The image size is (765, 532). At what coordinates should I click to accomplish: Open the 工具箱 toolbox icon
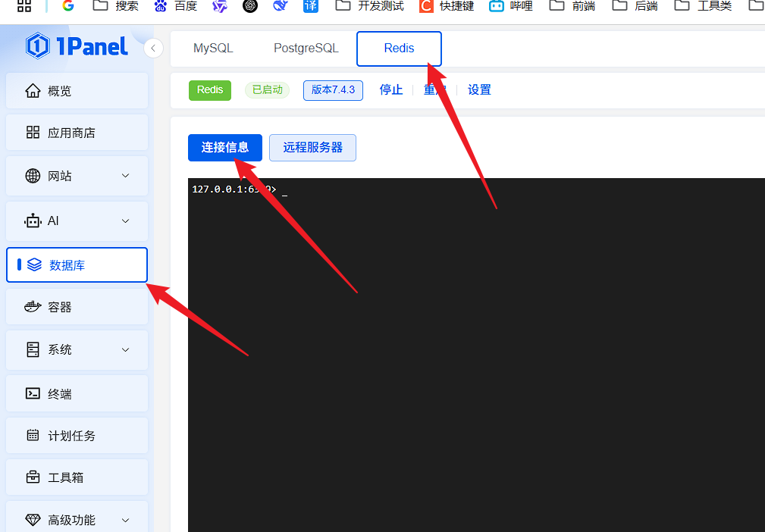click(33, 477)
